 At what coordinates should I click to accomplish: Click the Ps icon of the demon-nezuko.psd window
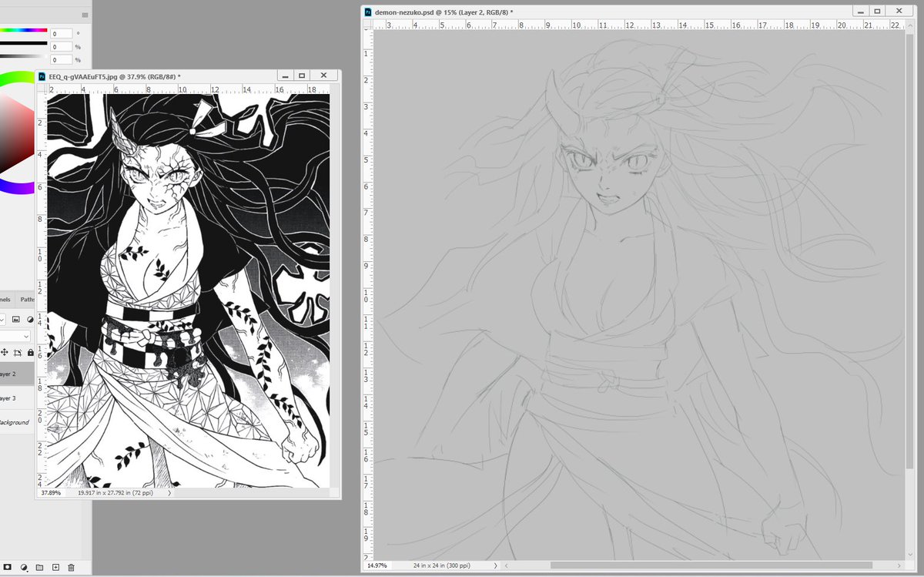(369, 12)
